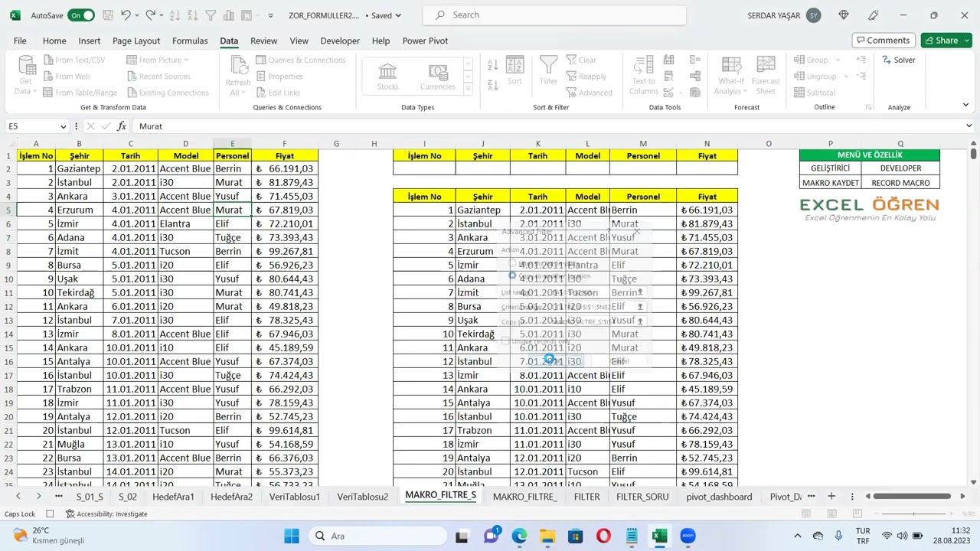Toggle the AutoSave switch
980x551 pixels.
pyautogui.click(x=81, y=15)
